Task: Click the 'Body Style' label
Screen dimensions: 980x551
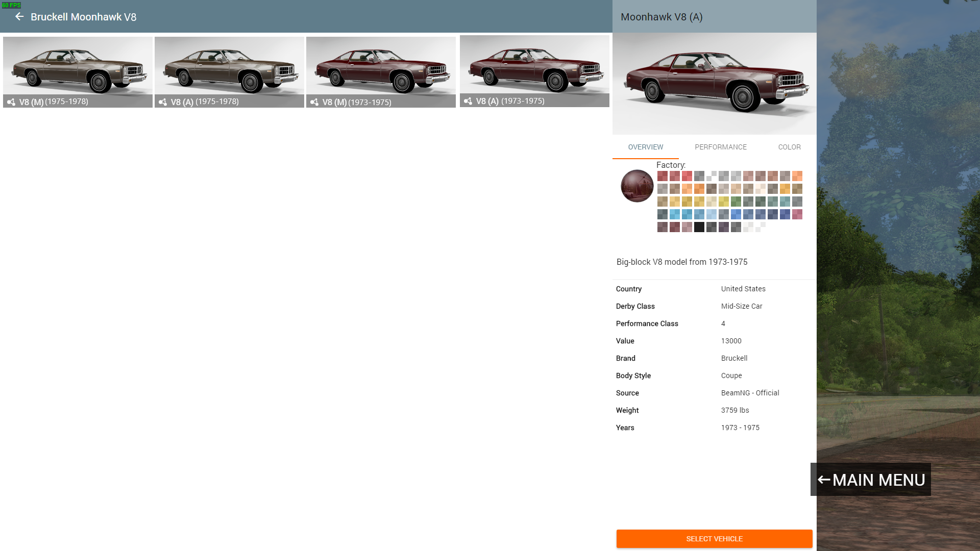Action: coord(633,375)
